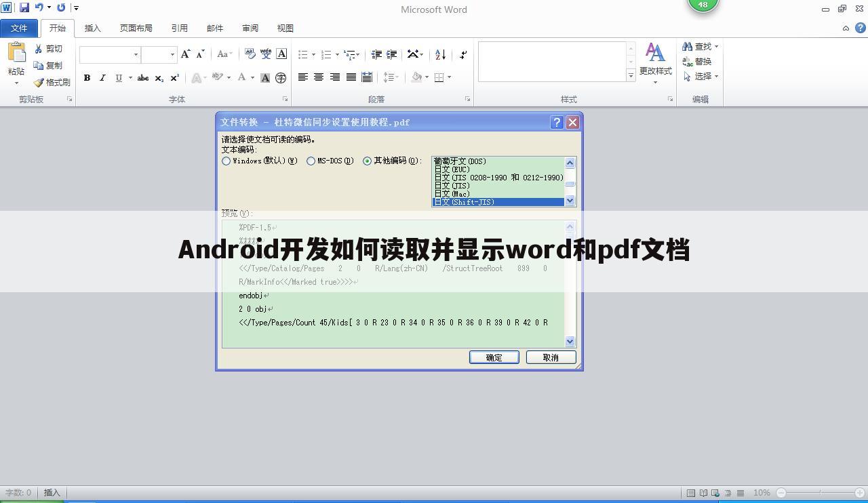Apply superscript x² formatting
868x503 pixels.
click(x=175, y=77)
